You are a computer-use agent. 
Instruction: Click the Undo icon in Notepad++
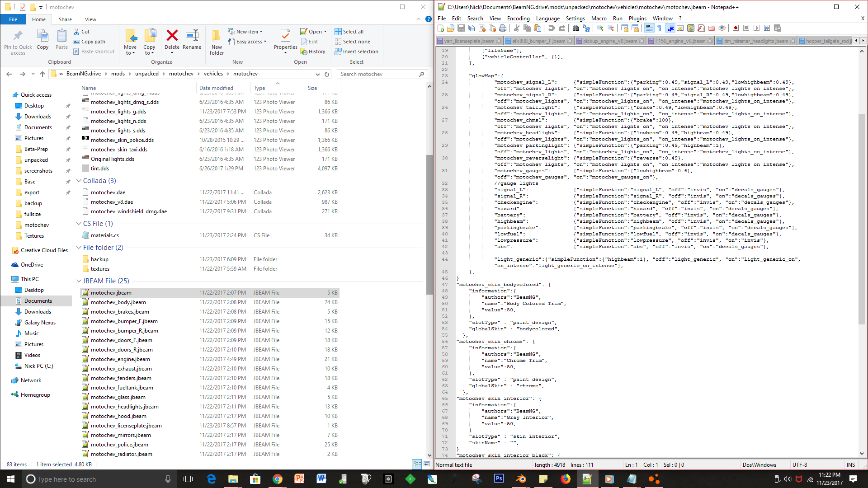551,28
